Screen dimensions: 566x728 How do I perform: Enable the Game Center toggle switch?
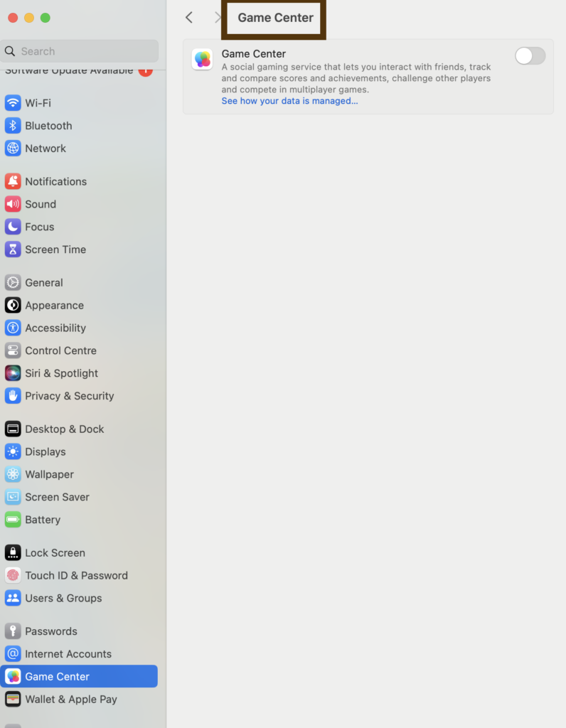click(530, 55)
